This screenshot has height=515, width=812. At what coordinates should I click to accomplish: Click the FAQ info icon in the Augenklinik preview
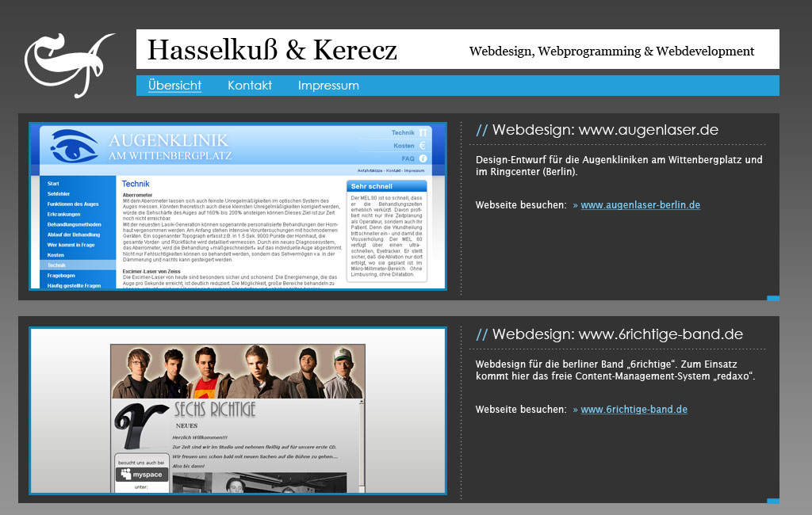point(423,158)
